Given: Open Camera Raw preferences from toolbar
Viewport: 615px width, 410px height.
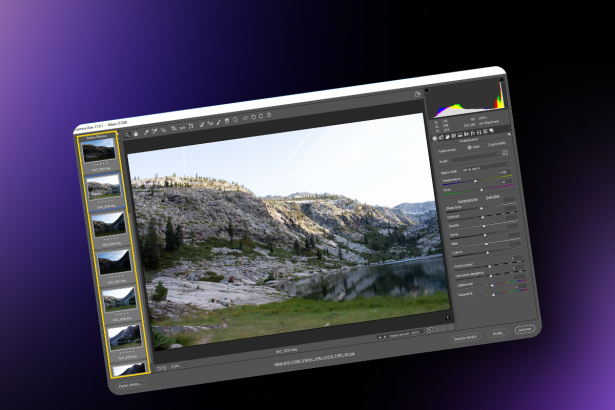Looking at the screenshot, I should click(245, 118).
